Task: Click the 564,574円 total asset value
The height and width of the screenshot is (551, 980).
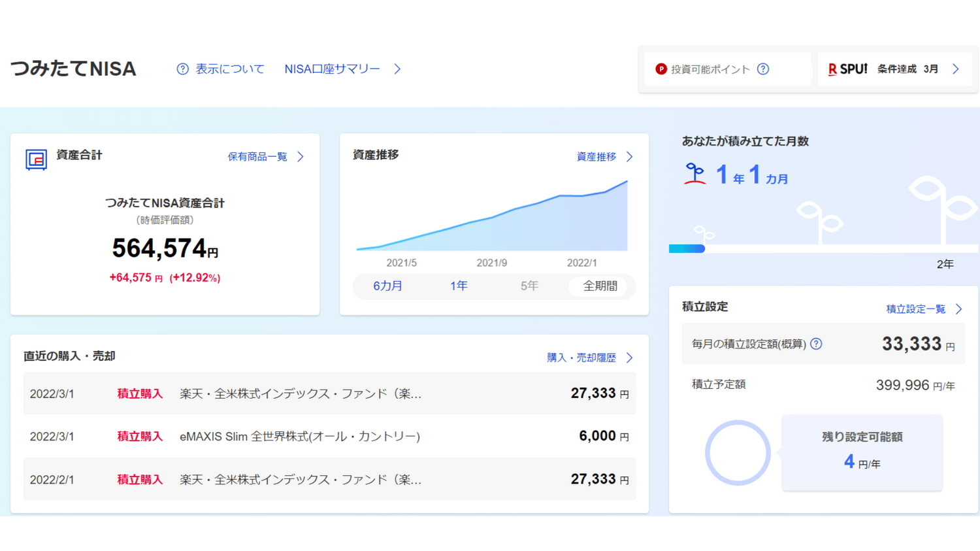Action: point(165,248)
